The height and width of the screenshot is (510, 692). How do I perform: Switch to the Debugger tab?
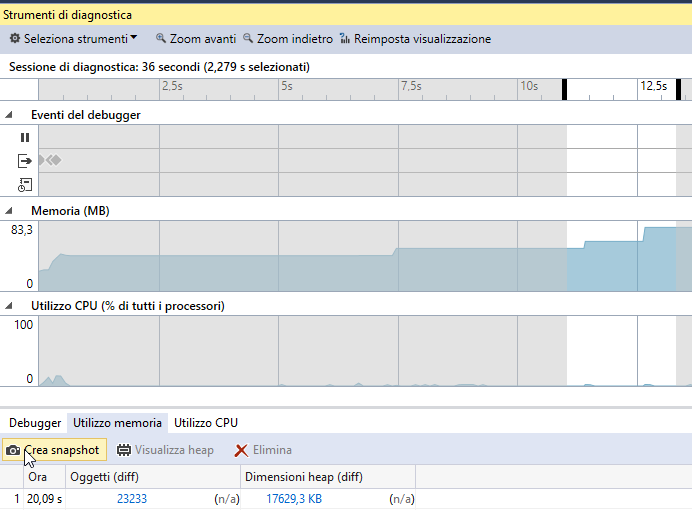(35, 423)
